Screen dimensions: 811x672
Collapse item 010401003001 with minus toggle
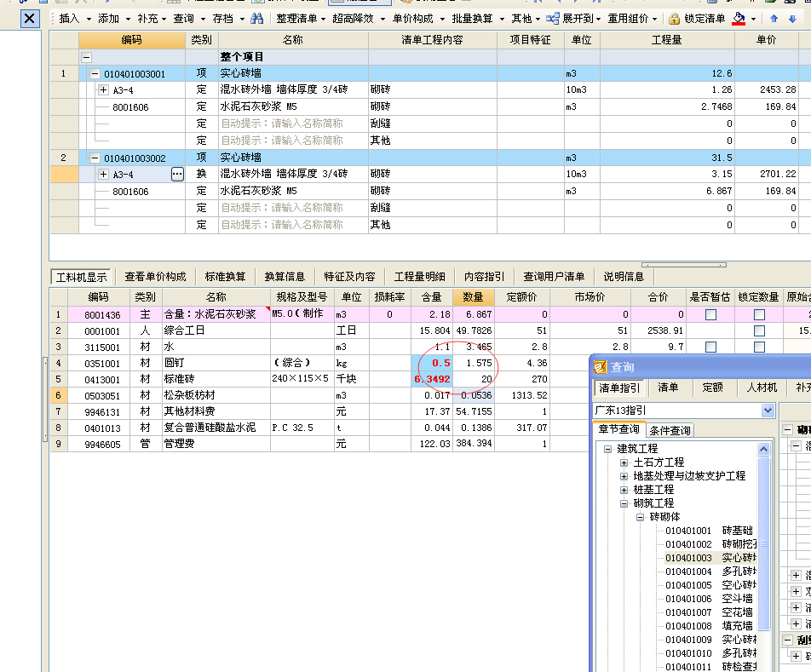[95, 74]
